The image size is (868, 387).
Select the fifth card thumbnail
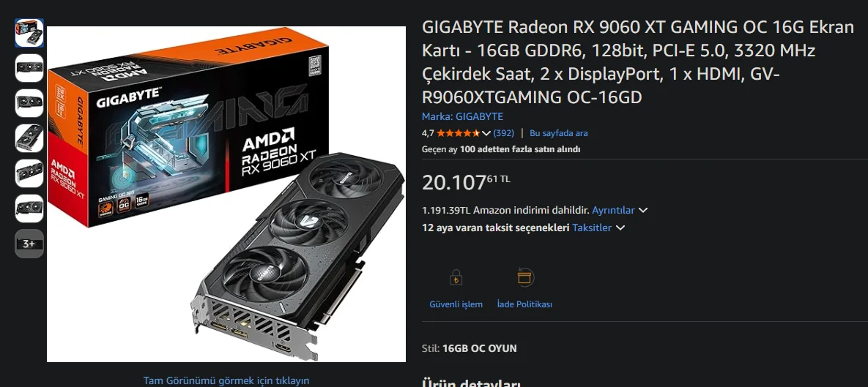(x=29, y=173)
